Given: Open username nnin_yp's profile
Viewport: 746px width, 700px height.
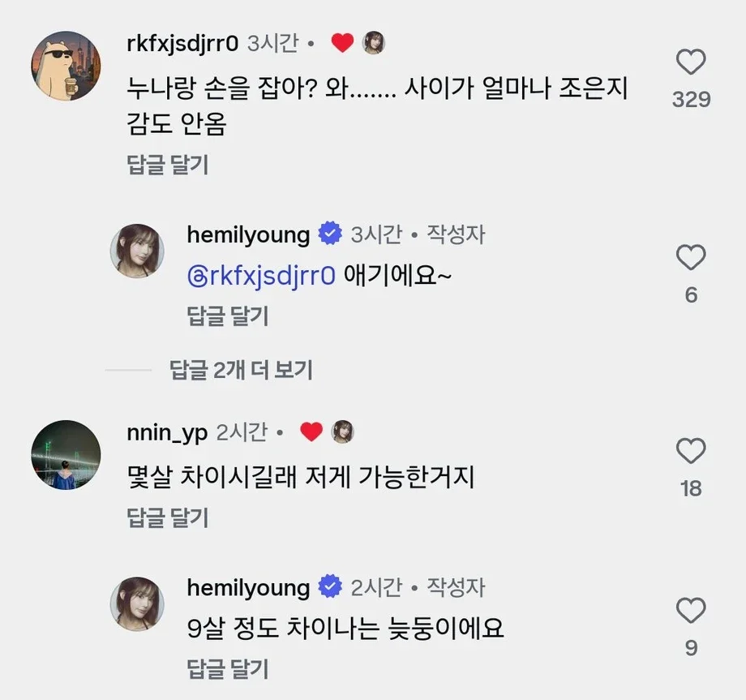Looking at the screenshot, I should coord(167,433).
